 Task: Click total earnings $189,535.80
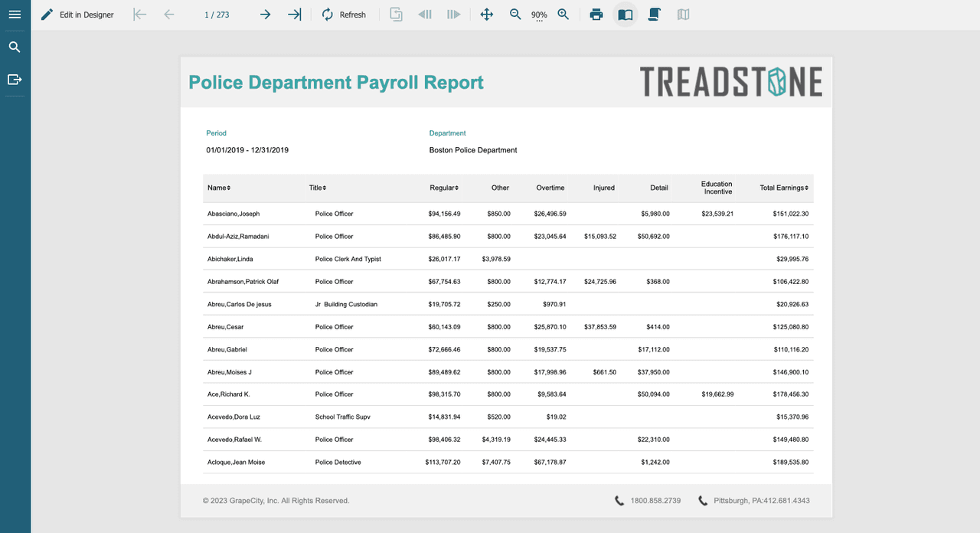coord(791,463)
